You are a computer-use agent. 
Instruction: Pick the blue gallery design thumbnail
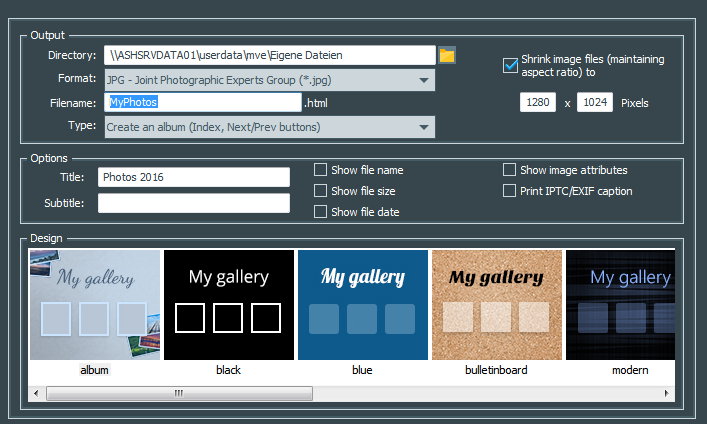coord(363,305)
